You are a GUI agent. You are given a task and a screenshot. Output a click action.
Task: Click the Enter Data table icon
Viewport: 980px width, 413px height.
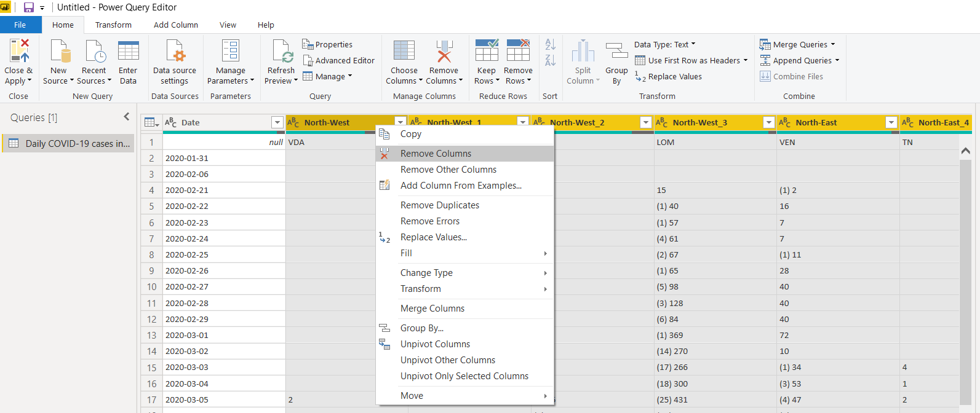128,51
